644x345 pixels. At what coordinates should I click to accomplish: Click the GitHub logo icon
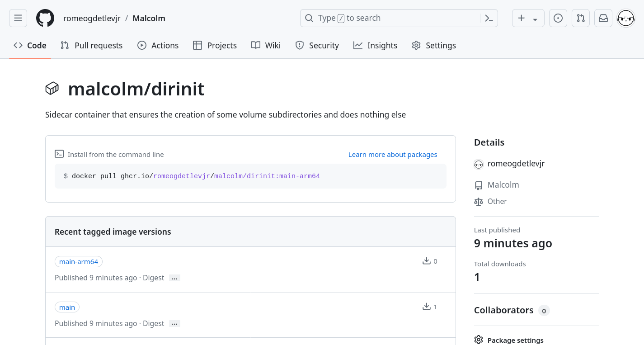coord(45,18)
